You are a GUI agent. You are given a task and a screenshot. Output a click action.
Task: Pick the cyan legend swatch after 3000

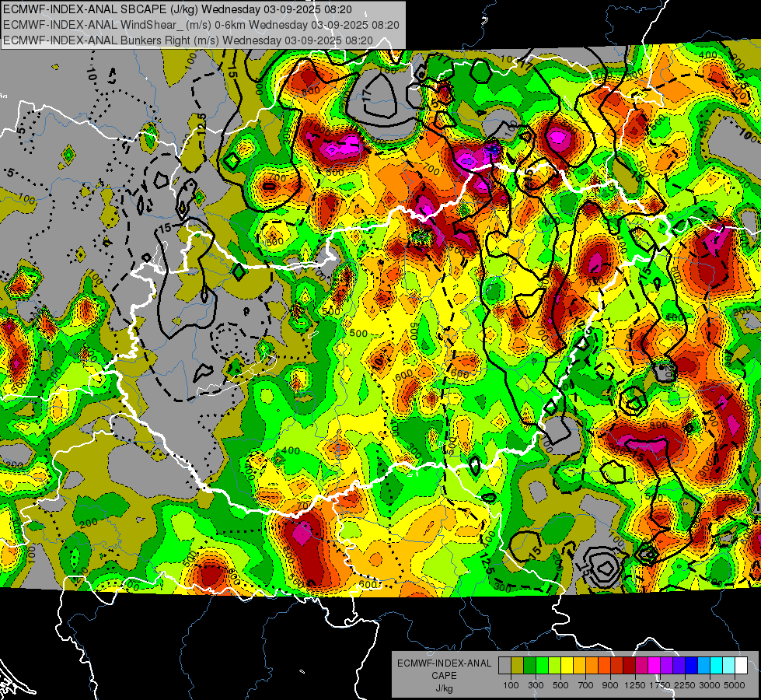pyautogui.click(x=717, y=665)
